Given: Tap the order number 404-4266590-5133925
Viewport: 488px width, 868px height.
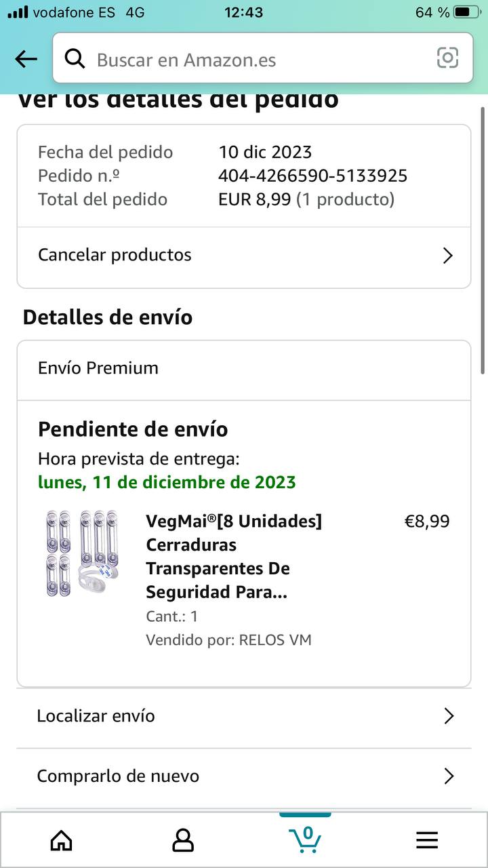Looking at the screenshot, I should tap(312, 176).
